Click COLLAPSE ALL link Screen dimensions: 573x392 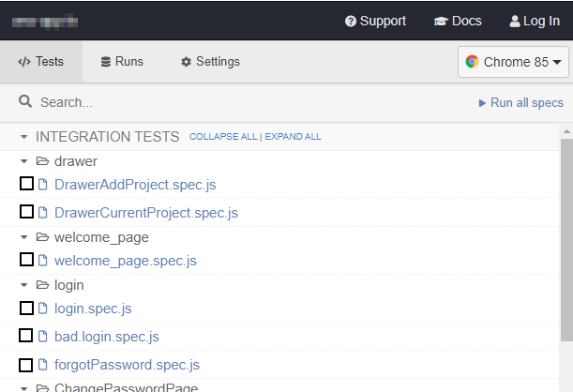pos(223,137)
